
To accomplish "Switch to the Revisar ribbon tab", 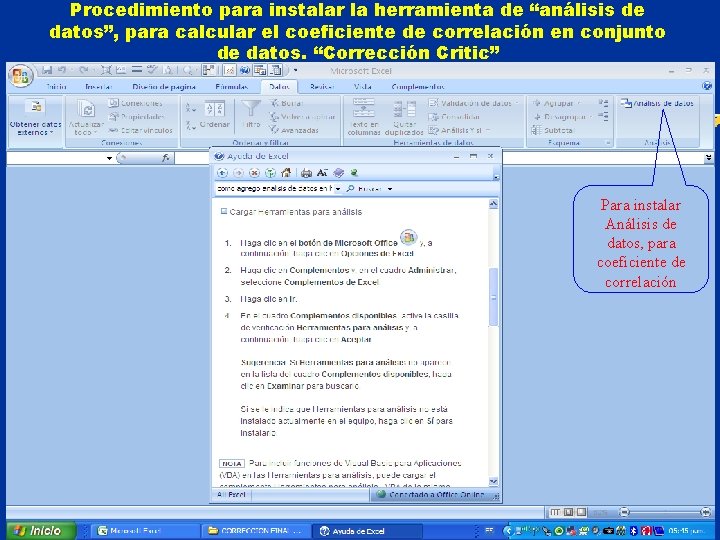I will pos(321,86).
